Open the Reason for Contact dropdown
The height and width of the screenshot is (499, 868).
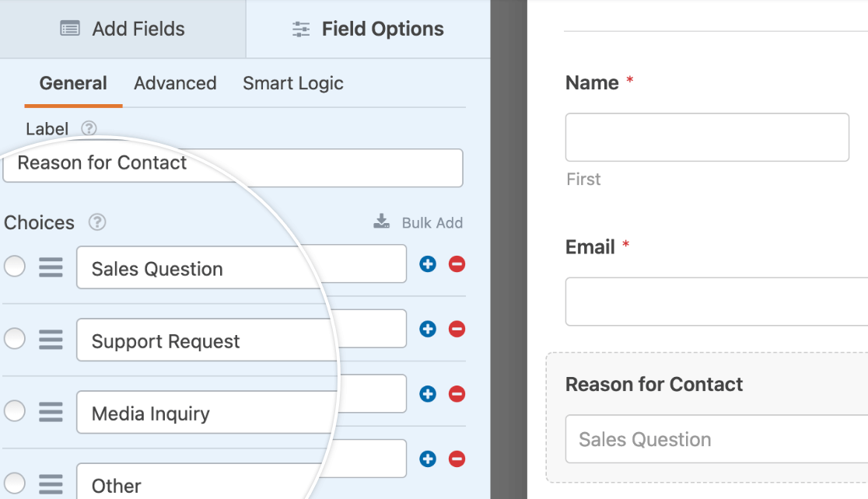click(716, 439)
